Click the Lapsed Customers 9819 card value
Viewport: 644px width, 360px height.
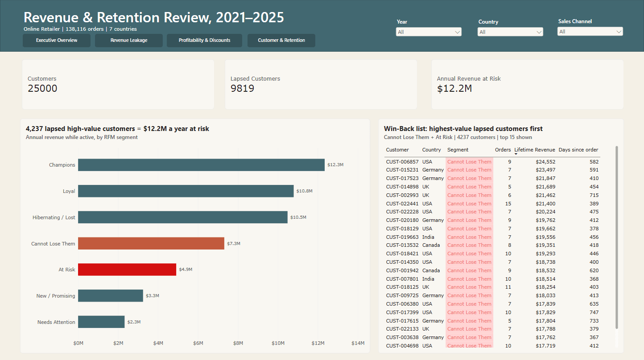tap(242, 88)
